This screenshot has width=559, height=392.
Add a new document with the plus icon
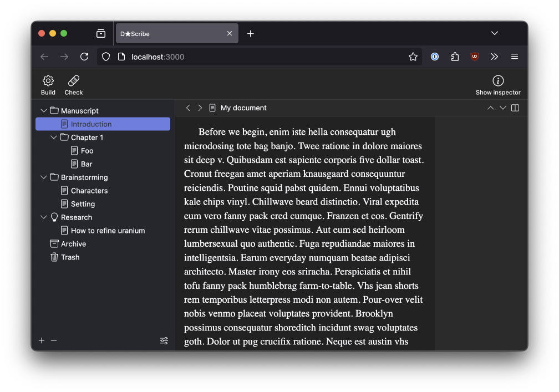click(41, 340)
